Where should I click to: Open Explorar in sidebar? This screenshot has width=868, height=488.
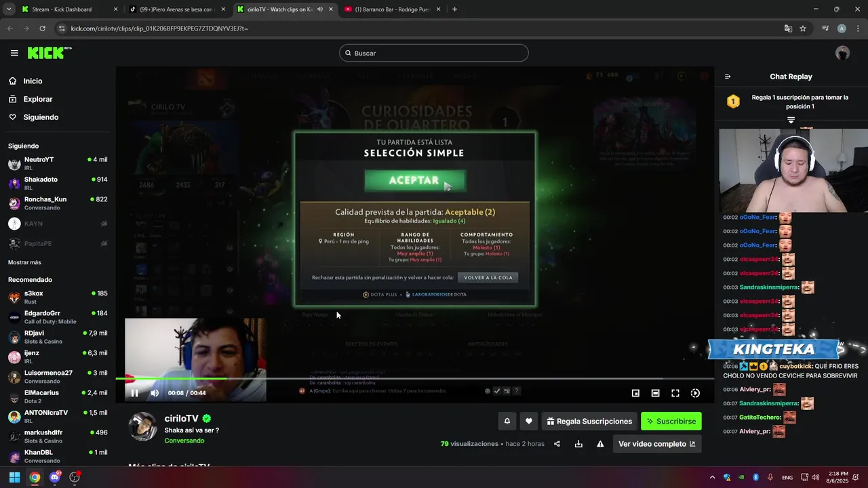pos(37,99)
